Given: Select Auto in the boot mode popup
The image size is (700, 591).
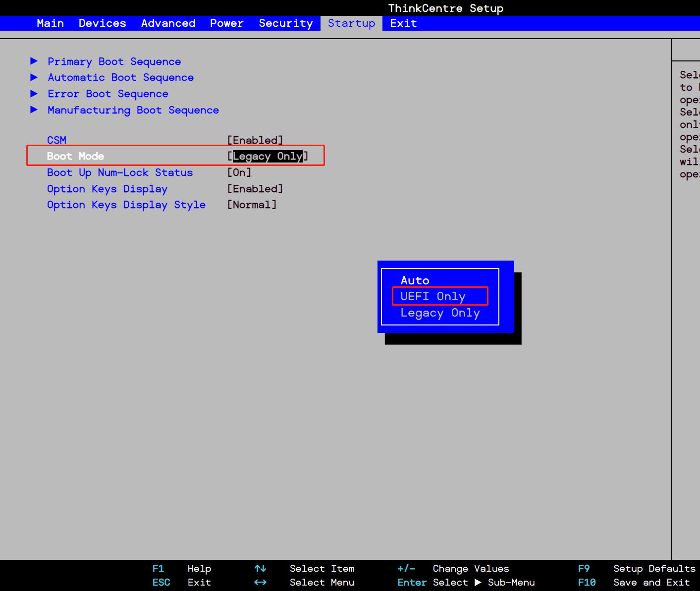Looking at the screenshot, I should tap(415, 280).
